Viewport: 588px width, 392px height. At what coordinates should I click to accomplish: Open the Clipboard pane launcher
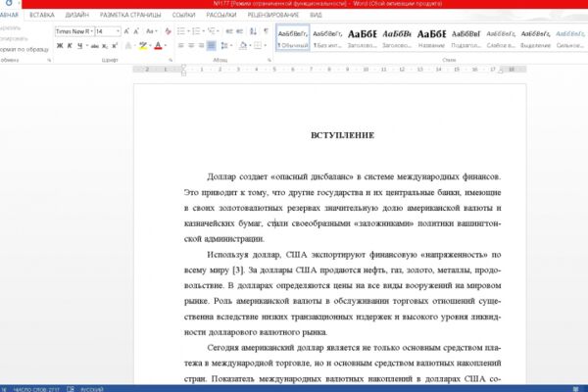coord(49,60)
